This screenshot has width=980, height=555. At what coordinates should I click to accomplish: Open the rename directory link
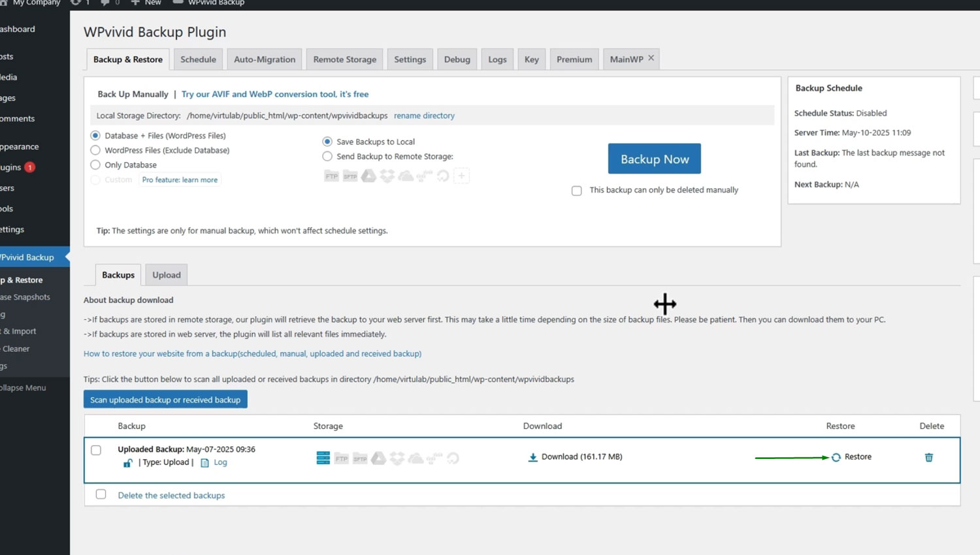pyautogui.click(x=423, y=116)
